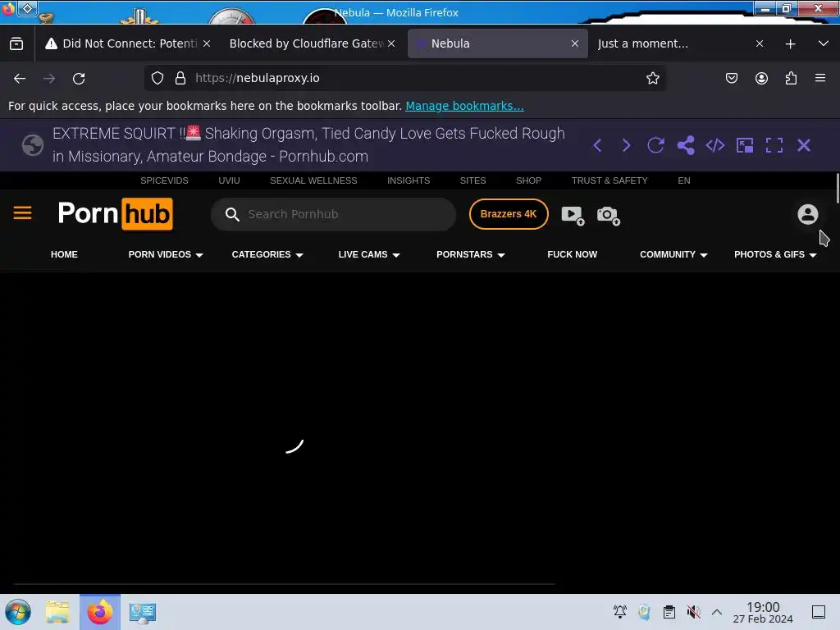Select the HOME nav item

(x=64, y=254)
